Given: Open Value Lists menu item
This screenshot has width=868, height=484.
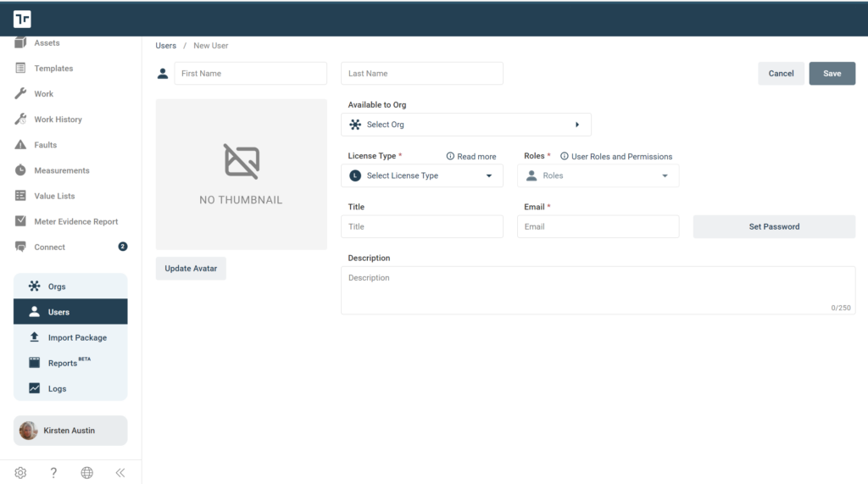Looking at the screenshot, I should pyautogui.click(x=54, y=196).
